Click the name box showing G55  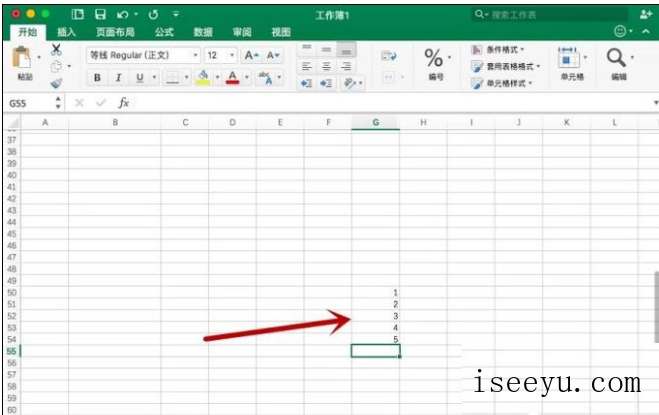(29, 103)
